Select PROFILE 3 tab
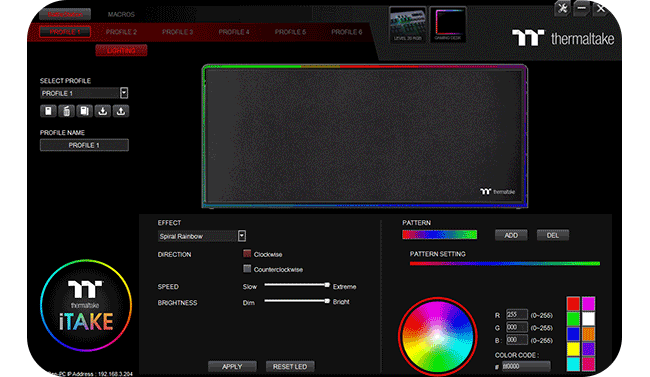 177,32
